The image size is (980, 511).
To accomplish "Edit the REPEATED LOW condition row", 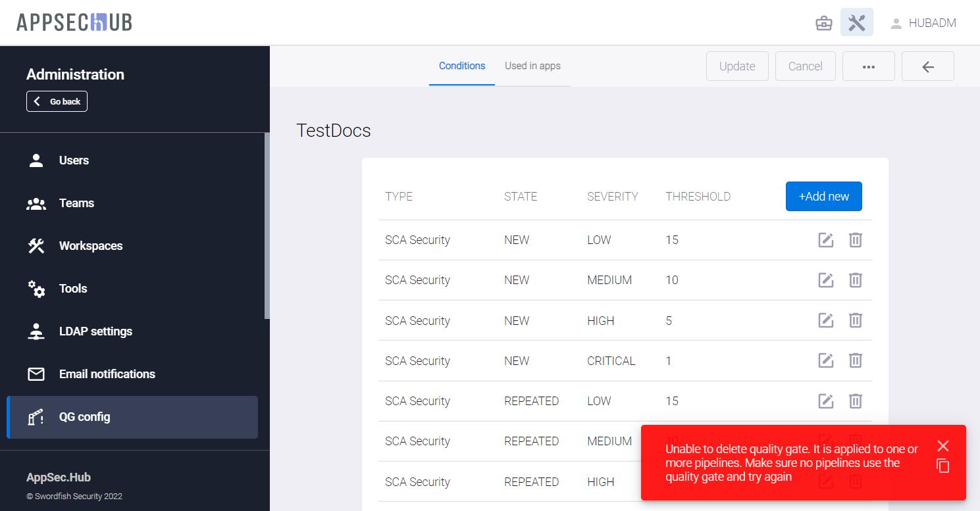I will [825, 401].
